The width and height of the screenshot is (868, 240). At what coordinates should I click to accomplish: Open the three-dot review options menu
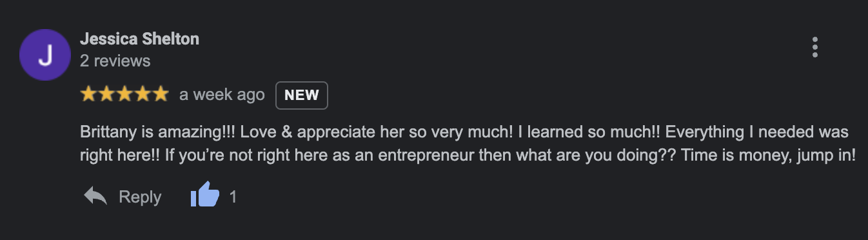815,47
